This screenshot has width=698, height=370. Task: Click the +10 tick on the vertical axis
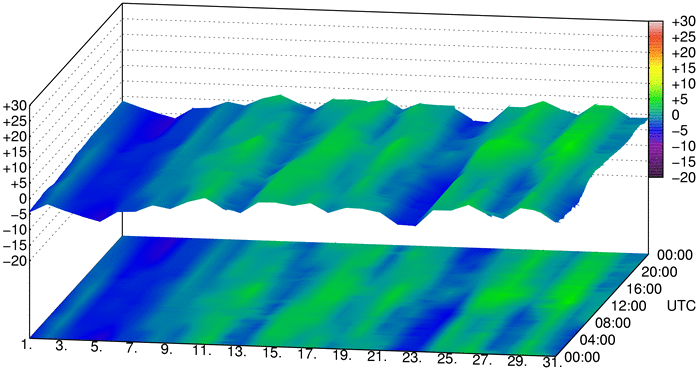[x=15, y=168]
